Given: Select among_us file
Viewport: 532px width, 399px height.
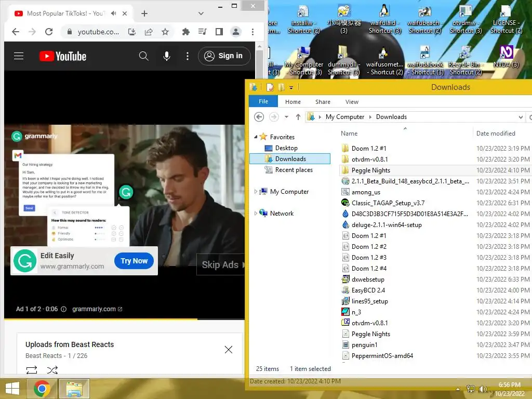Looking at the screenshot, I should [366, 192].
